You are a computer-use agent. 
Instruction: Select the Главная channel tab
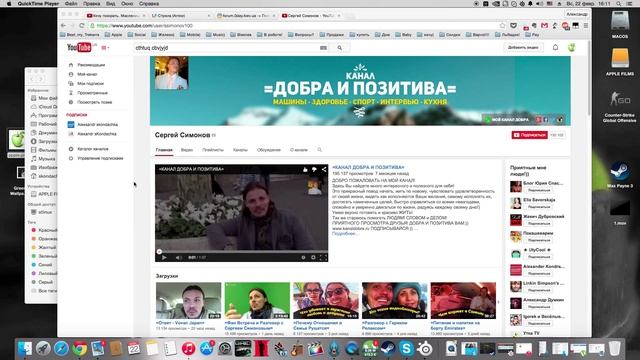pos(164,150)
